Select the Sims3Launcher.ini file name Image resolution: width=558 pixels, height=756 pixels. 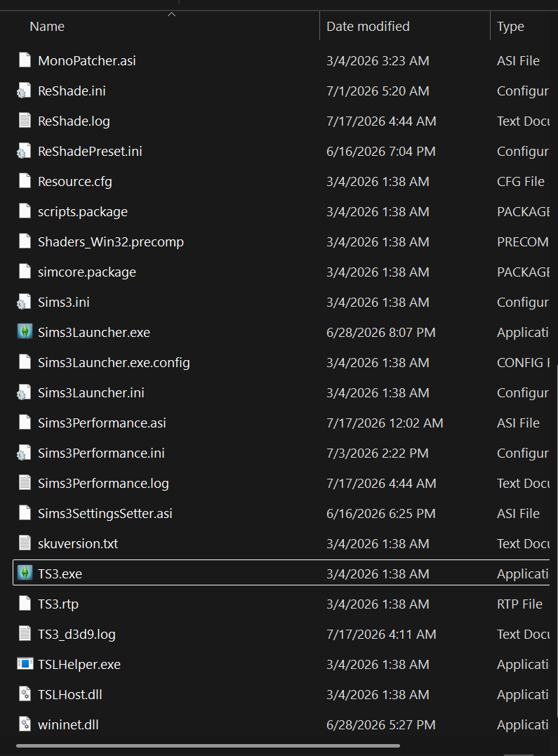tap(91, 393)
